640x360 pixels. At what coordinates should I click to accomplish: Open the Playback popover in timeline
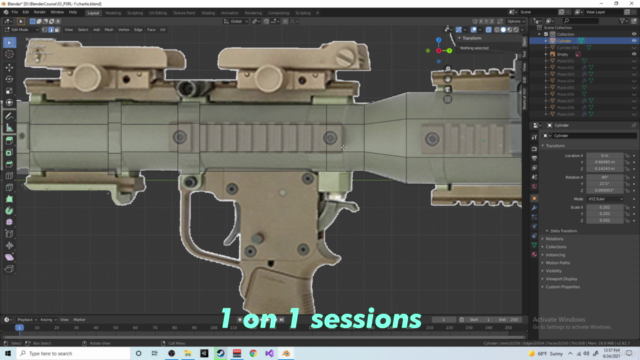tap(27, 320)
